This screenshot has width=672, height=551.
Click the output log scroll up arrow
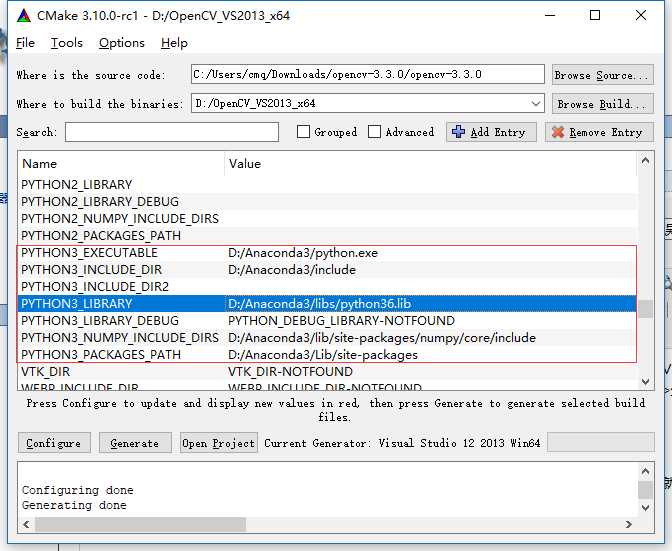(x=645, y=472)
